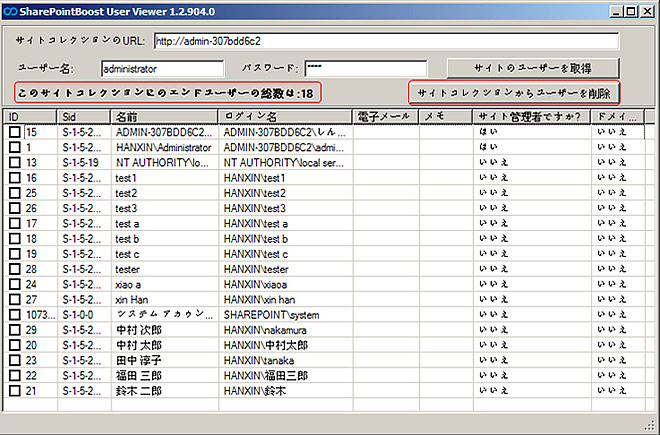Select the HANXIN\test1 login name cell
Viewport: 660px width, 435px height.
(285, 178)
